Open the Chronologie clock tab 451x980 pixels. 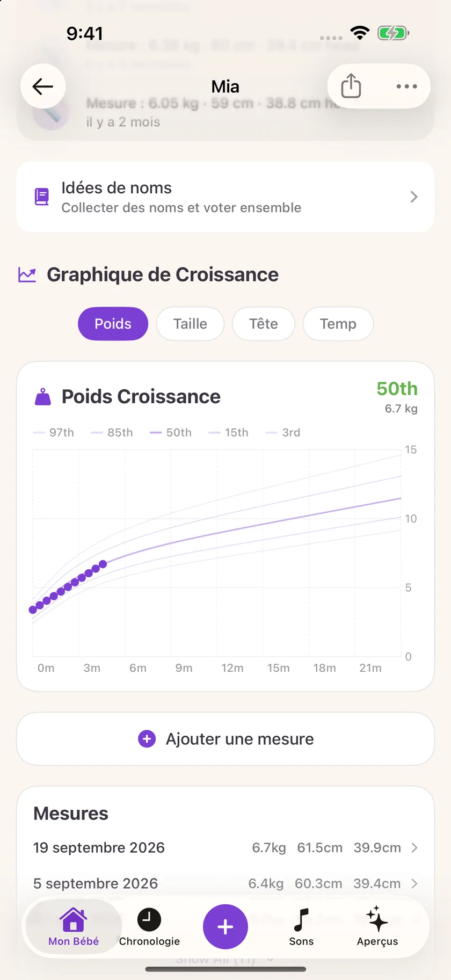point(149,927)
